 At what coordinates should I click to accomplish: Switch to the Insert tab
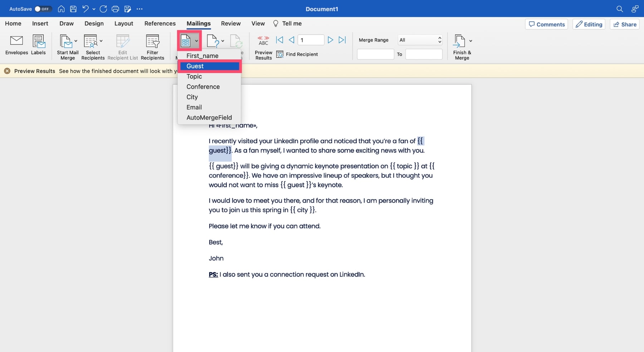tap(40, 23)
